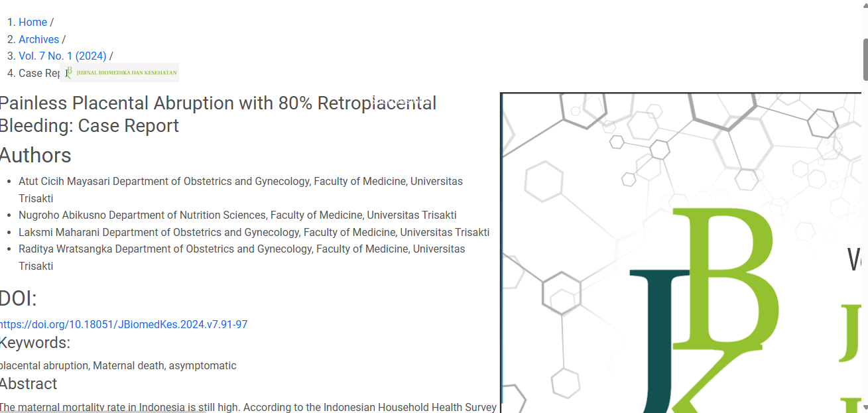This screenshot has height=413, width=868.
Task: Click the placental abruption keywords text
Action: (118, 366)
